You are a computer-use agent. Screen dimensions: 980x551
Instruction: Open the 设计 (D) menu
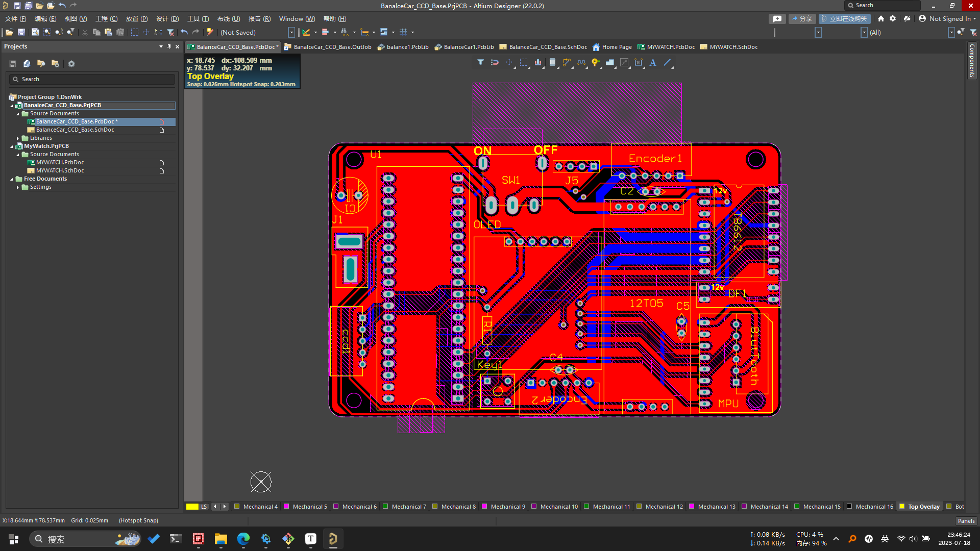167,19
